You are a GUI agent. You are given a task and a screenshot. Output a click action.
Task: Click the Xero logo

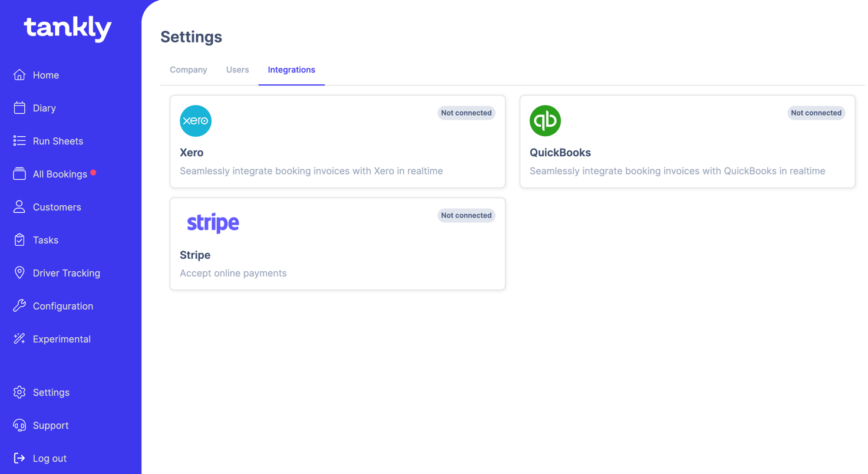click(x=196, y=121)
